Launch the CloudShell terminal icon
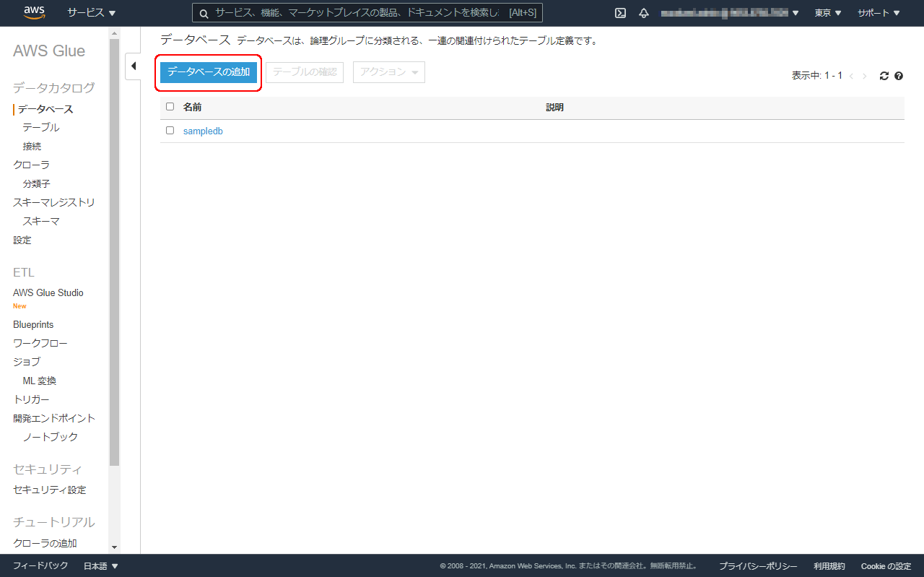924x577 pixels. pos(620,13)
